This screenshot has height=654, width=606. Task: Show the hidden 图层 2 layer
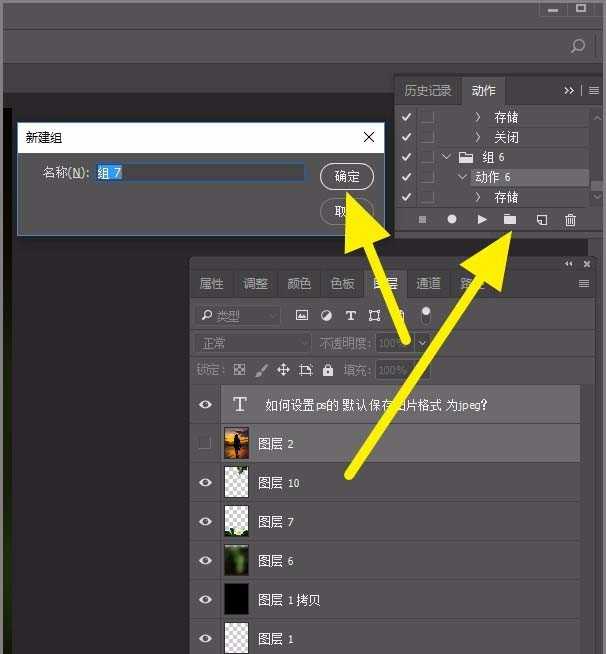(205, 443)
